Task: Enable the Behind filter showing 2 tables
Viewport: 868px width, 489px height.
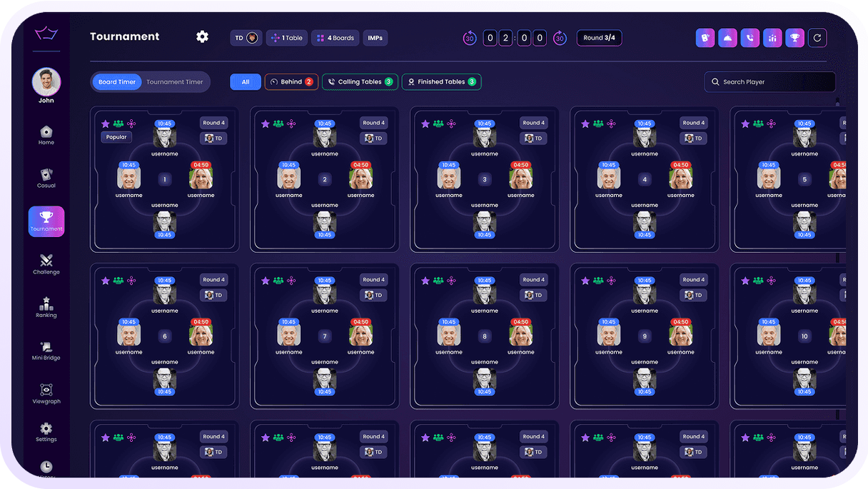Action: [291, 82]
